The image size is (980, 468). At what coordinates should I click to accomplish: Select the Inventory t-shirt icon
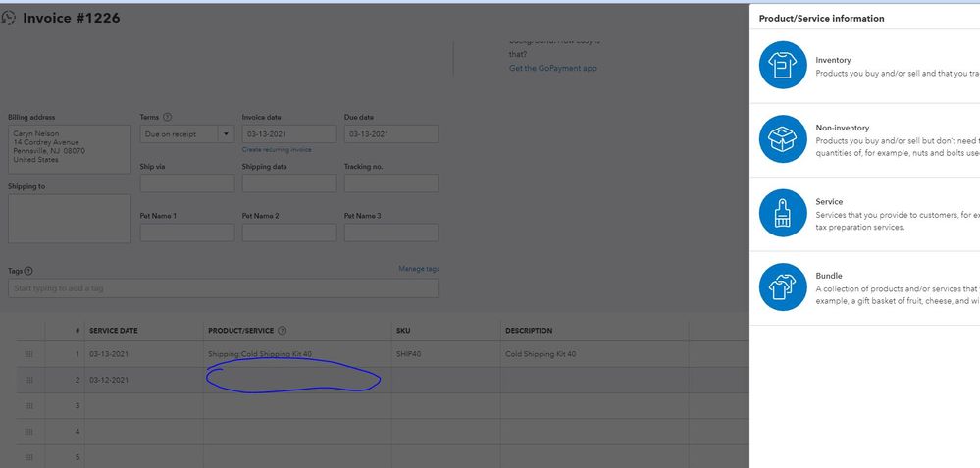(783, 65)
